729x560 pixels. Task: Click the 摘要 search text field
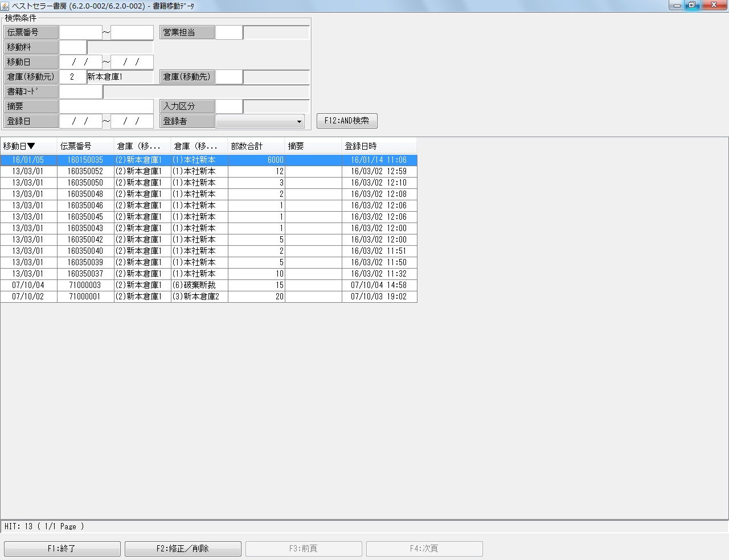click(x=107, y=106)
